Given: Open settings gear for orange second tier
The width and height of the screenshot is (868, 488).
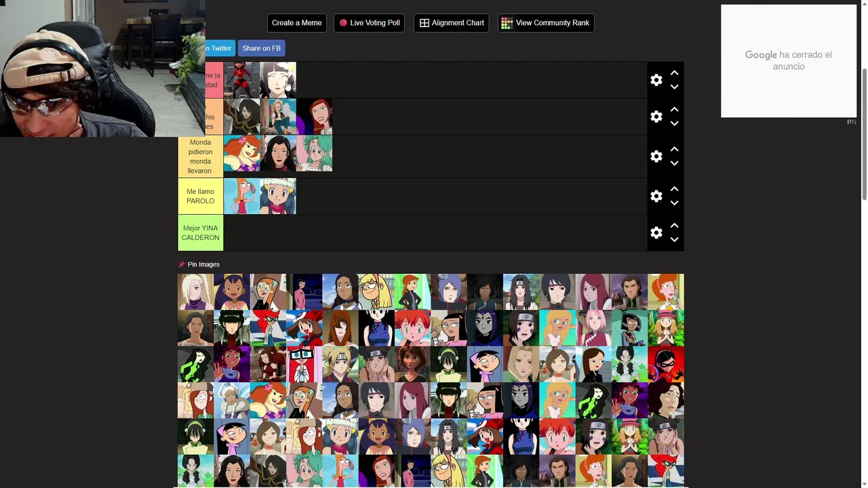Looking at the screenshot, I should 656,117.
